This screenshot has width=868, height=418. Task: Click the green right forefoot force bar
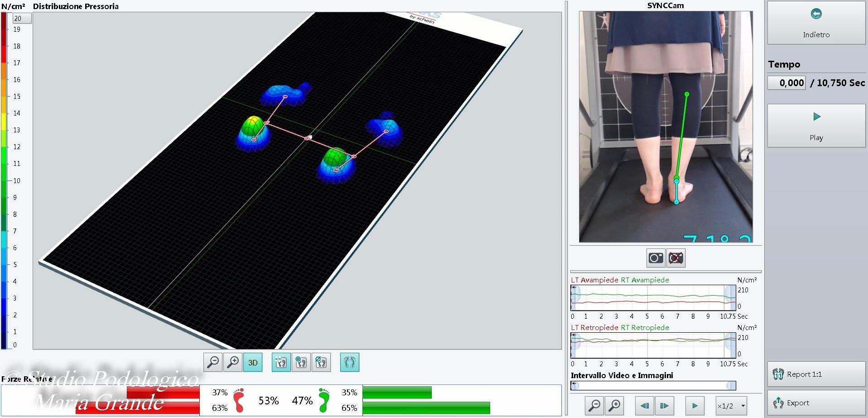(397, 393)
